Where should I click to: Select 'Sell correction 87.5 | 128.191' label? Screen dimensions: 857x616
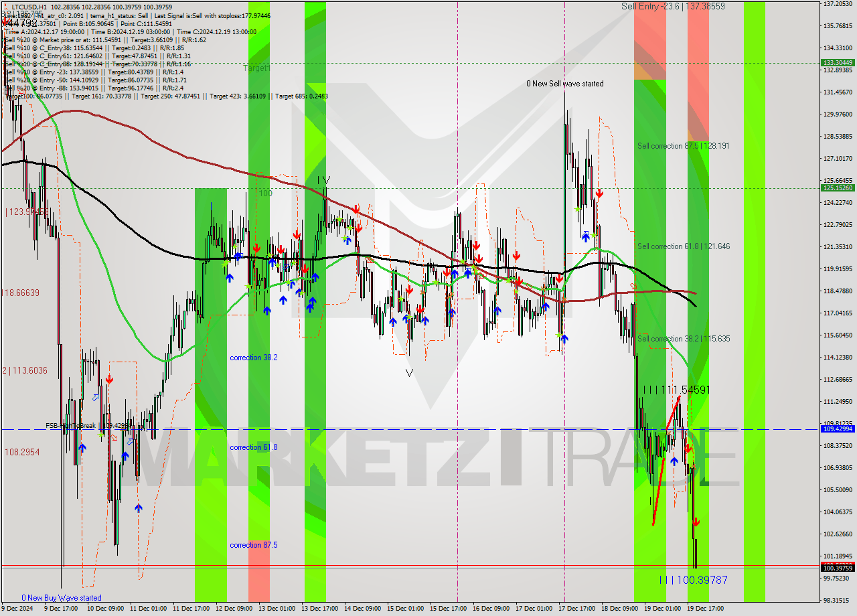684,146
